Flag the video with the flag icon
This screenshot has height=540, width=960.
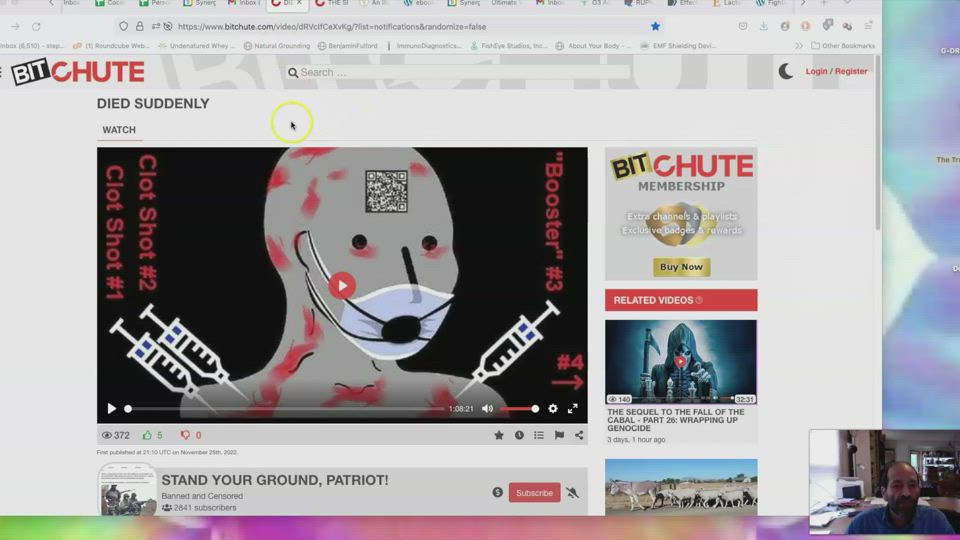pos(559,435)
